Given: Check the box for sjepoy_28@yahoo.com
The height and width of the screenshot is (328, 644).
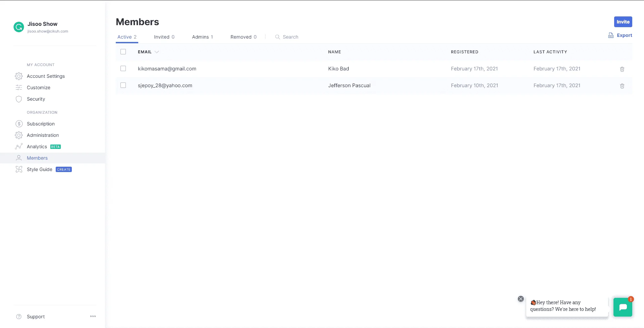Looking at the screenshot, I should click(123, 85).
